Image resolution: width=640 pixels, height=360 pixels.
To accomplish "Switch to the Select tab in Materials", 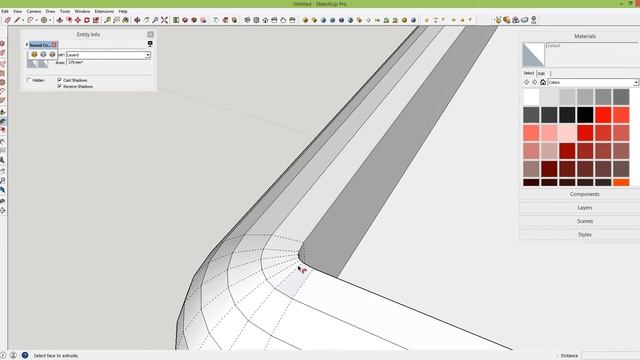I will (529, 73).
